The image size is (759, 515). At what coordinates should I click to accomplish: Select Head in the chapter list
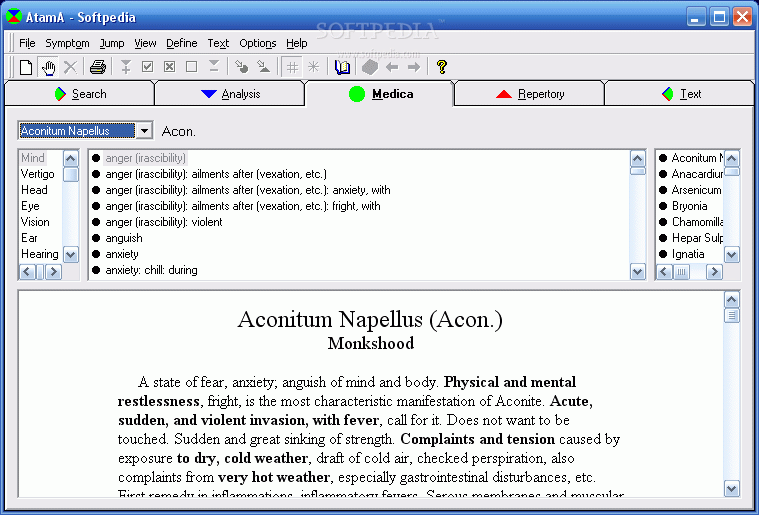point(34,190)
